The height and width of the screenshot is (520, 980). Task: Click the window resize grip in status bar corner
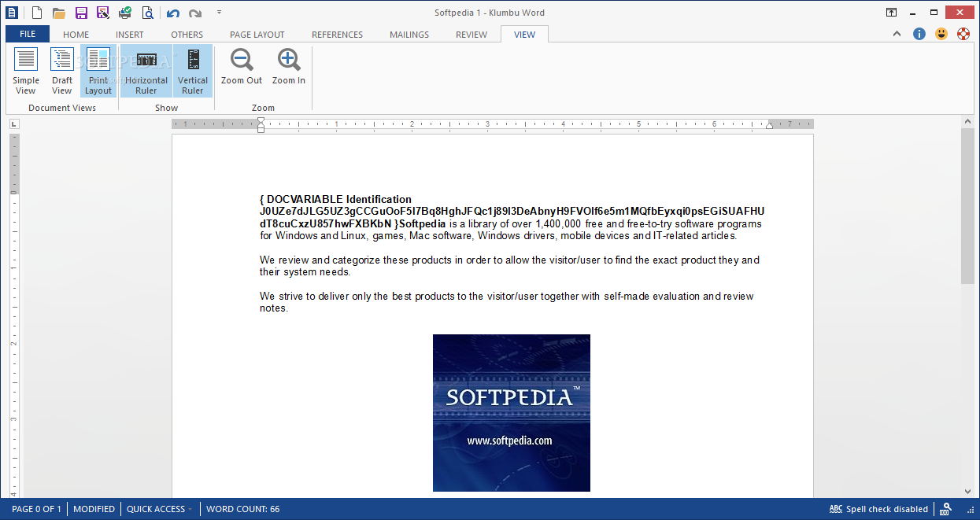[970, 510]
